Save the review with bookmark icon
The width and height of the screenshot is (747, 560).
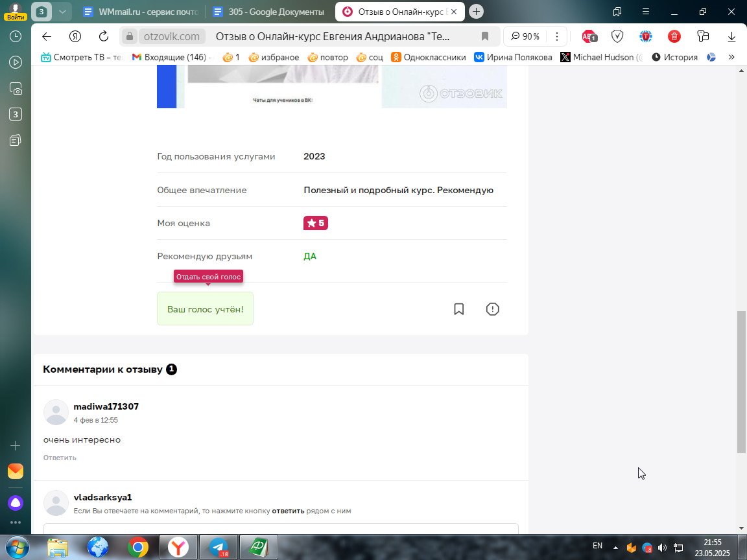click(459, 309)
